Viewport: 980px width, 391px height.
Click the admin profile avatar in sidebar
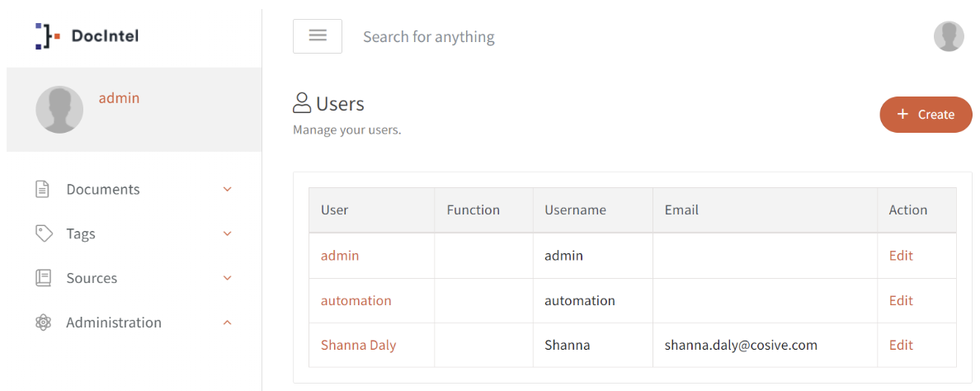[59, 110]
